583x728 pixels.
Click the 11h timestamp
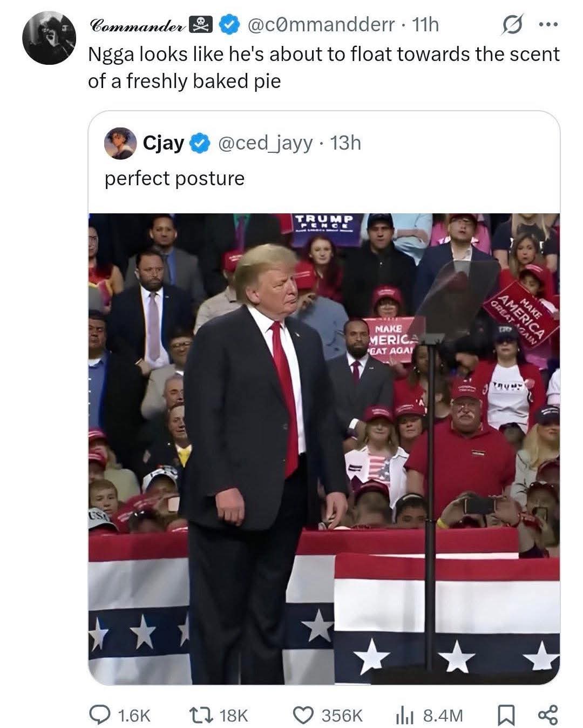click(x=425, y=25)
